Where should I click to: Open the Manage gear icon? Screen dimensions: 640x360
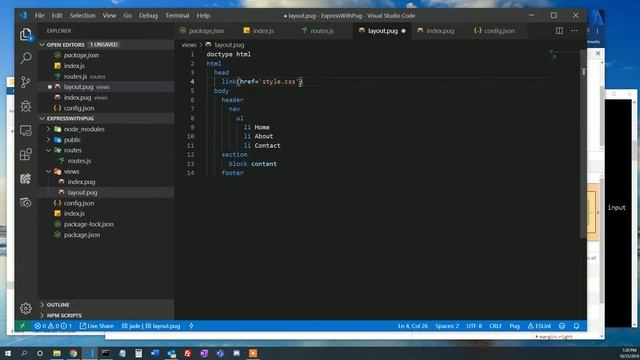click(x=26, y=308)
